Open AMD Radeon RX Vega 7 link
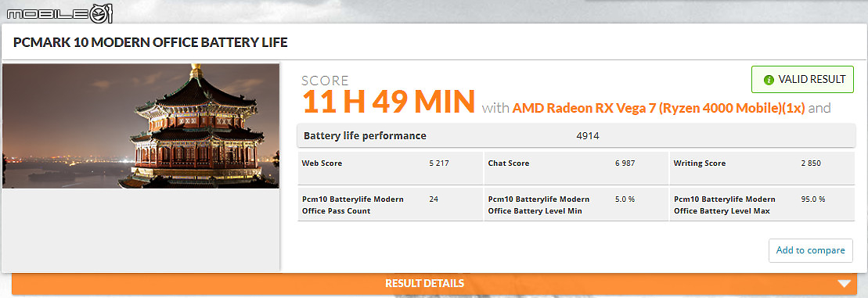868x298 pixels. click(x=658, y=108)
